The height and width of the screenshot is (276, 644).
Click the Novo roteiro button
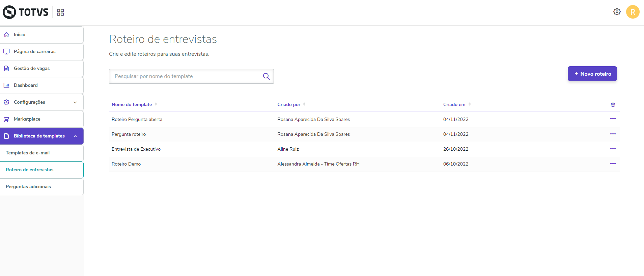[592, 74]
